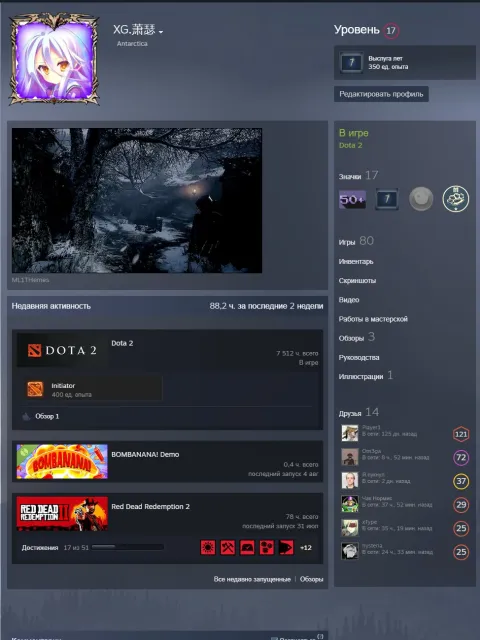Open the Инвентарь section link
The width and height of the screenshot is (480, 640).
click(356, 262)
